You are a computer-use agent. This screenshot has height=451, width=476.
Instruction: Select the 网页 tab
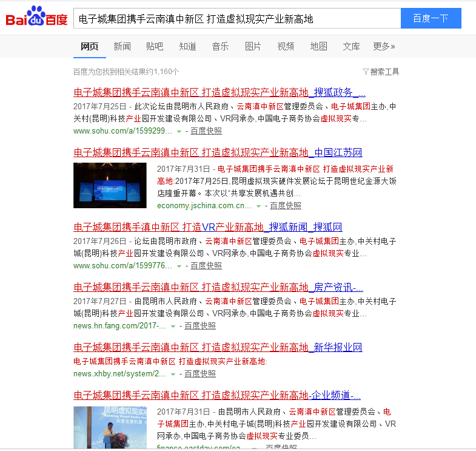[90, 47]
